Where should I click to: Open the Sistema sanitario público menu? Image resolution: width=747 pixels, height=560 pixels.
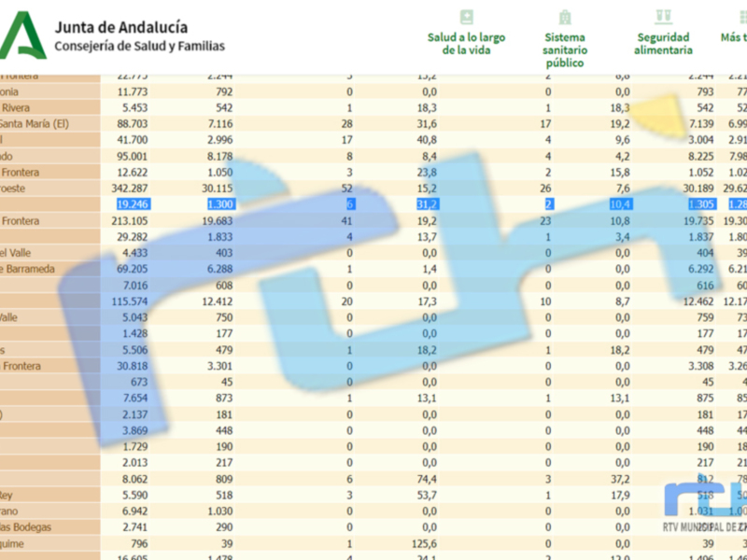[564, 37]
